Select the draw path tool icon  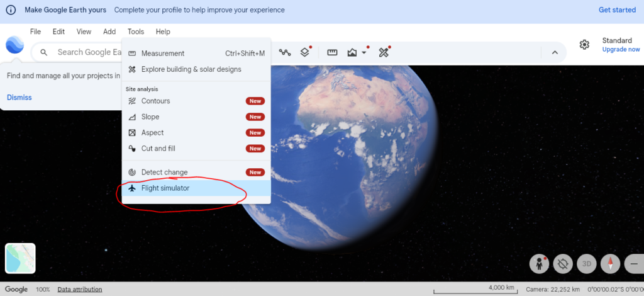285,52
